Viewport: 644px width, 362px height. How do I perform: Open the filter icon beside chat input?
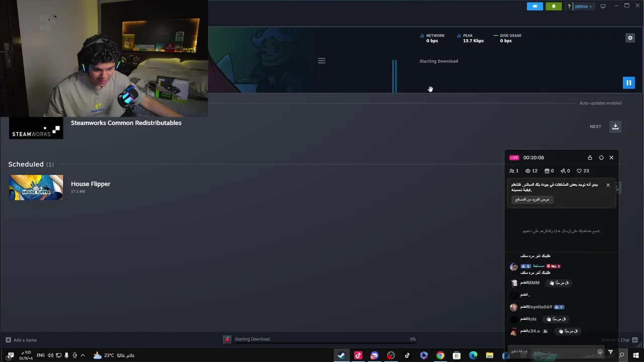point(610,352)
